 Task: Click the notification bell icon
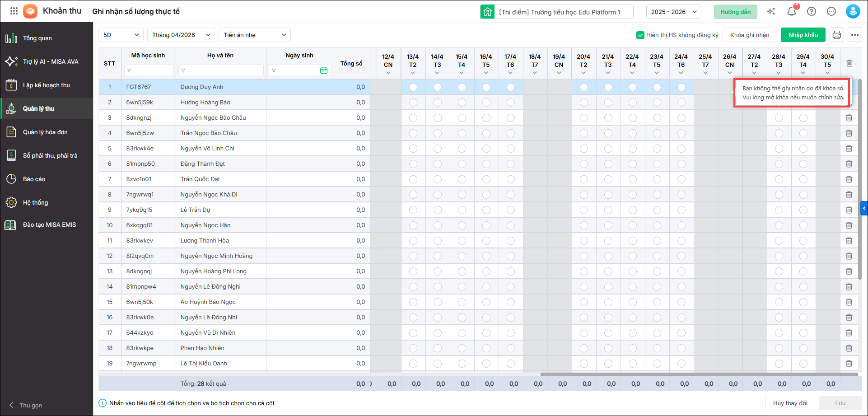[791, 12]
